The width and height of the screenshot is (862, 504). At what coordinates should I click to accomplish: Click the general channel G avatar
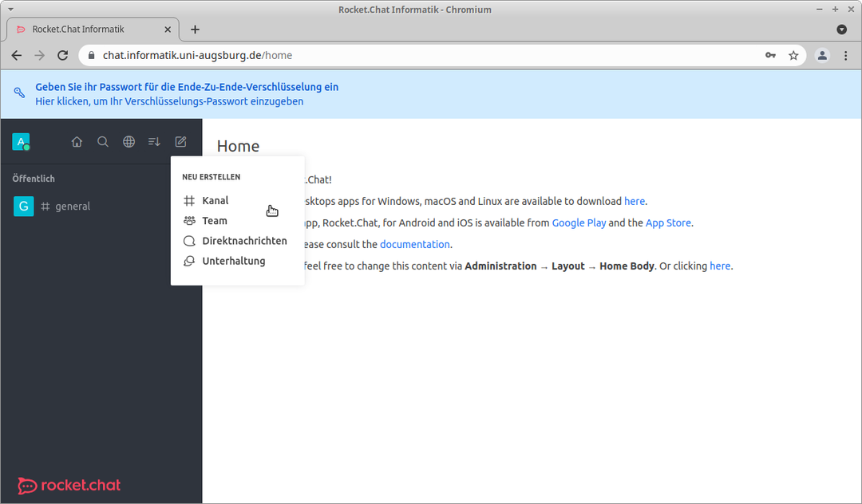(x=24, y=207)
